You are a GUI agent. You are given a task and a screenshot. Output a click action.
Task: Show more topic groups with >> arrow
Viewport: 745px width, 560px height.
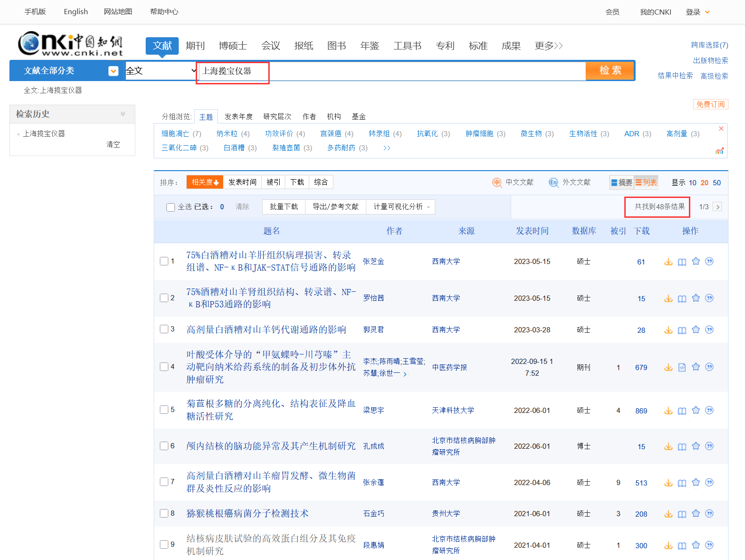(387, 148)
